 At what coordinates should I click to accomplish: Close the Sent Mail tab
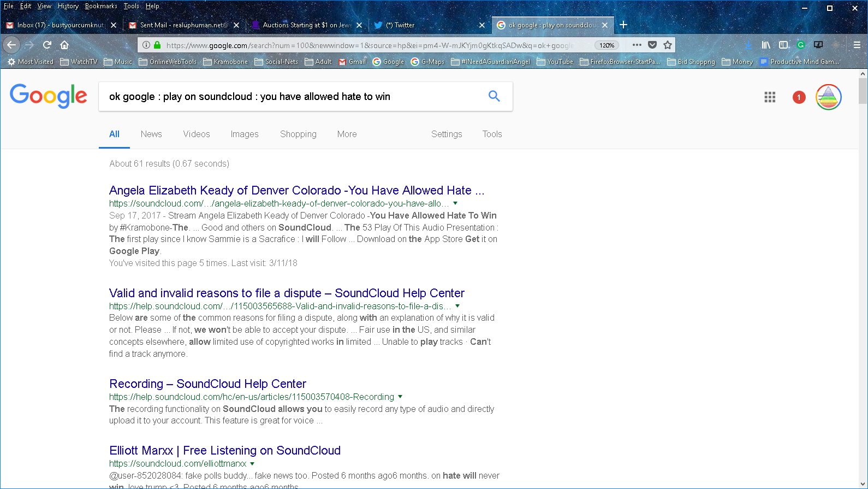tap(236, 25)
